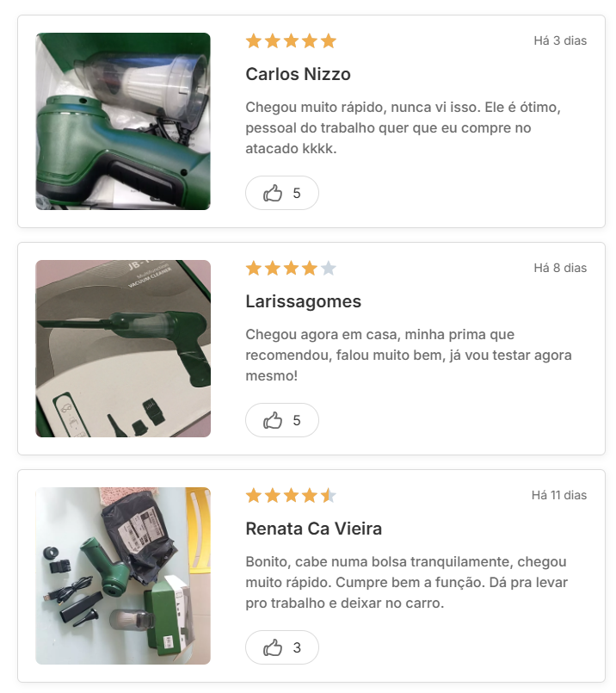
Task: Open Larissagomes' vacuum cleaner box photo
Action: (123, 349)
